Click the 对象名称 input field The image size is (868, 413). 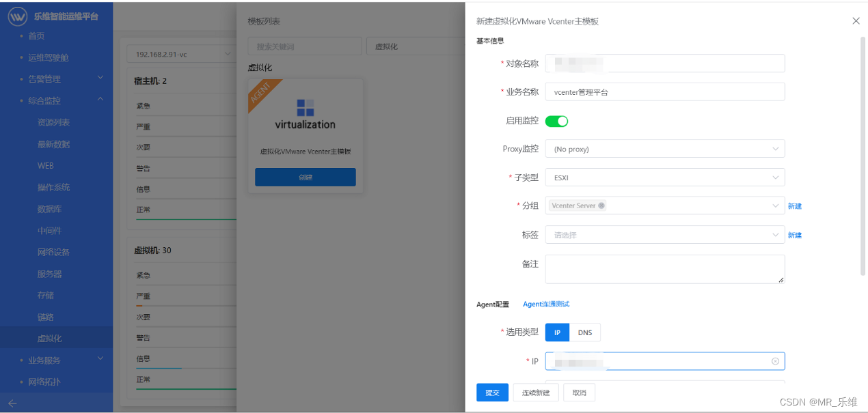point(665,63)
